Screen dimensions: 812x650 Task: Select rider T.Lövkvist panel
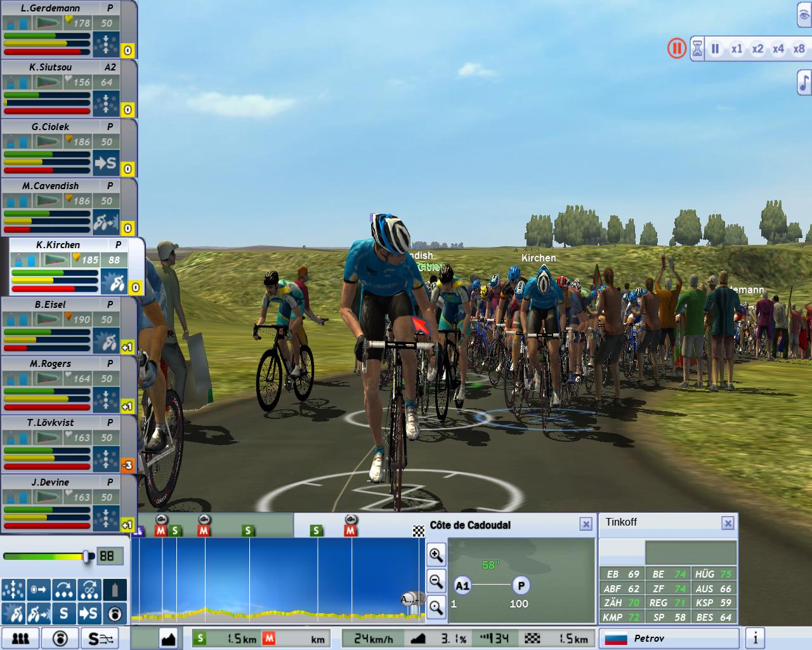pyautogui.click(x=51, y=423)
